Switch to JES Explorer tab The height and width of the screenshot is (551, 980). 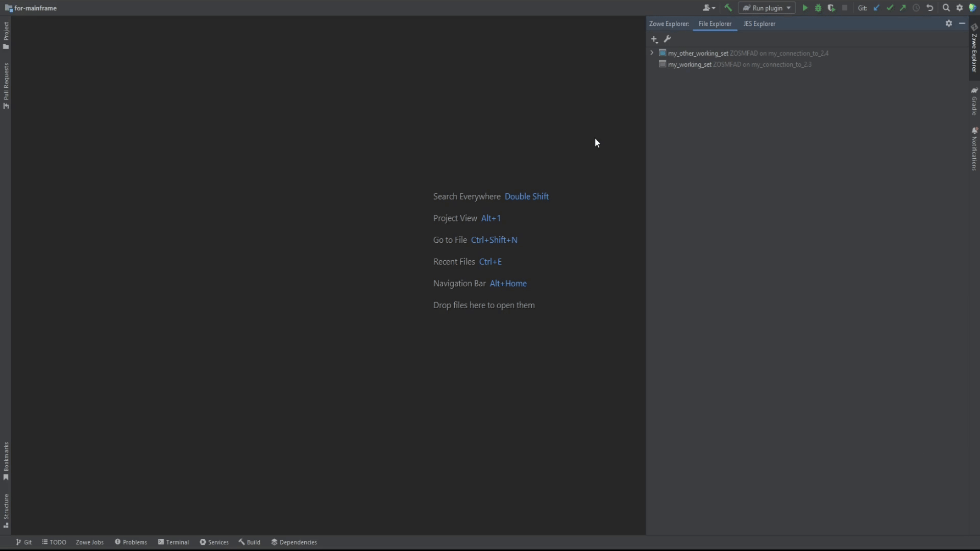coord(759,24)
